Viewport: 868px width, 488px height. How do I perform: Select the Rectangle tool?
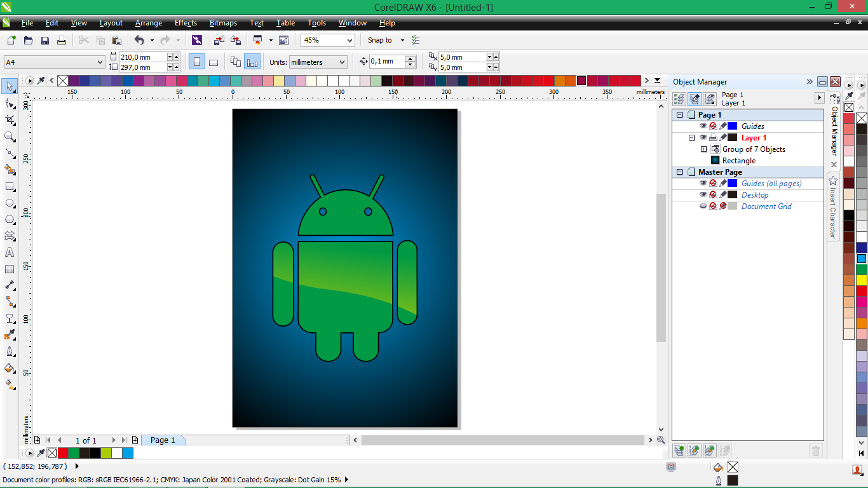tap(10, 186)
